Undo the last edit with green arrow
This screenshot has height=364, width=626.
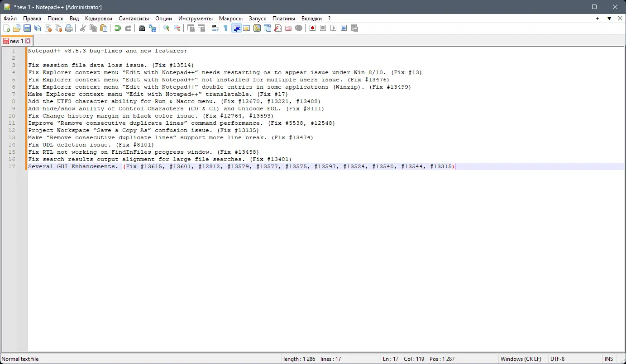118,28
